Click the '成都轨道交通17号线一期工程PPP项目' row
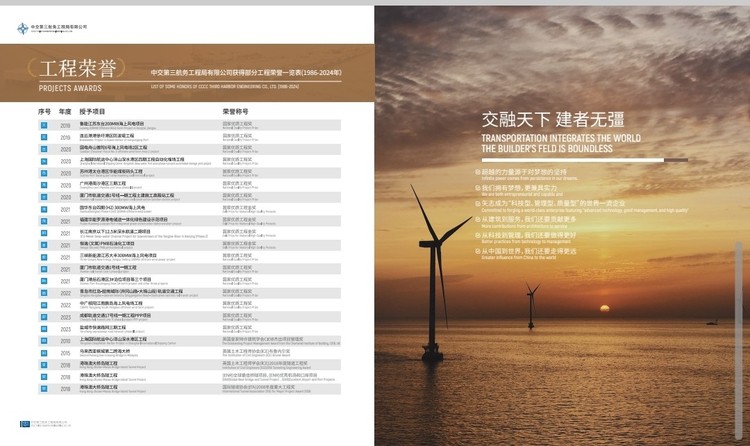Image resolution: width=750 pixels, height=446 pixels. pyautogui.click(x=189, y=317)
